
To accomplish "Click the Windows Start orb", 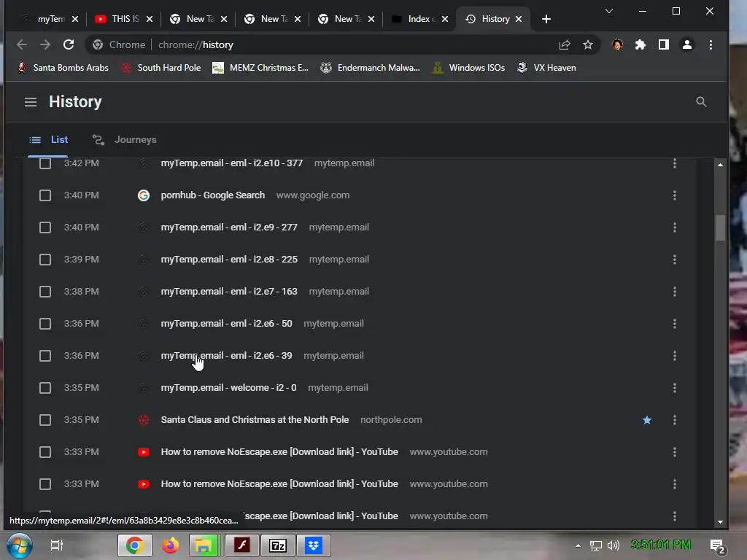I will pyautogui.click(x=20, y=545).
